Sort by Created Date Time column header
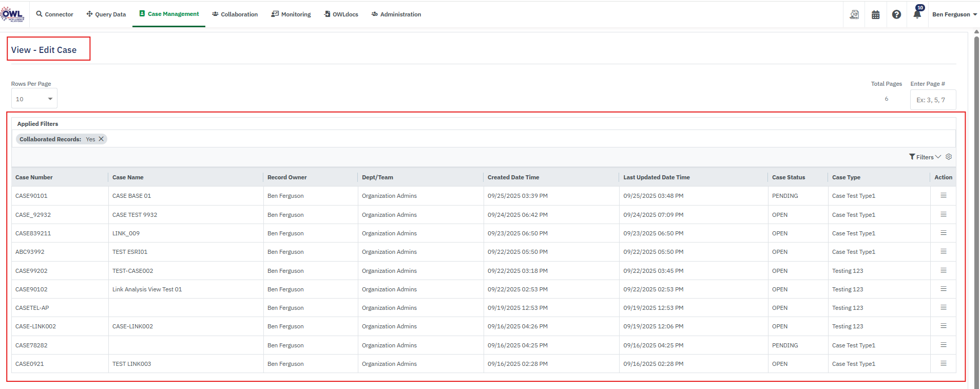 513,177
